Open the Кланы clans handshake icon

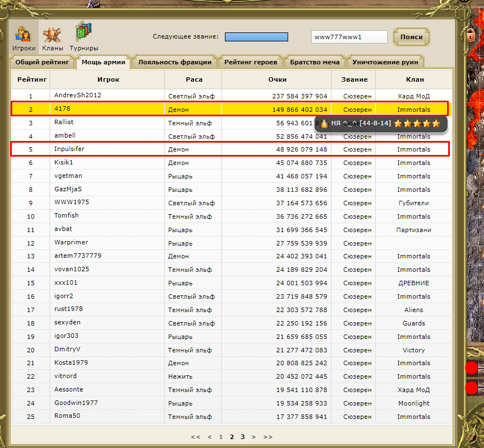[52, 35]
